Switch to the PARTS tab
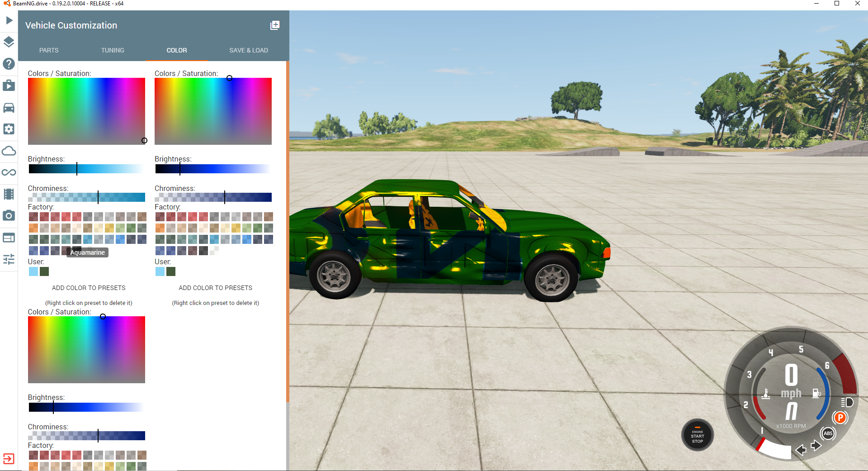The image size is (868, 471). coord(49,50)
